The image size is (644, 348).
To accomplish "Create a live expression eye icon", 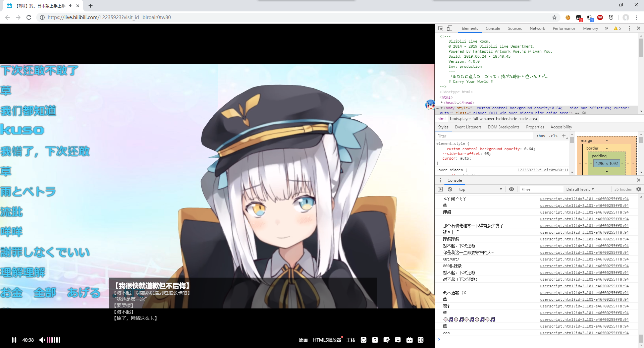I will tap(511, 189).
